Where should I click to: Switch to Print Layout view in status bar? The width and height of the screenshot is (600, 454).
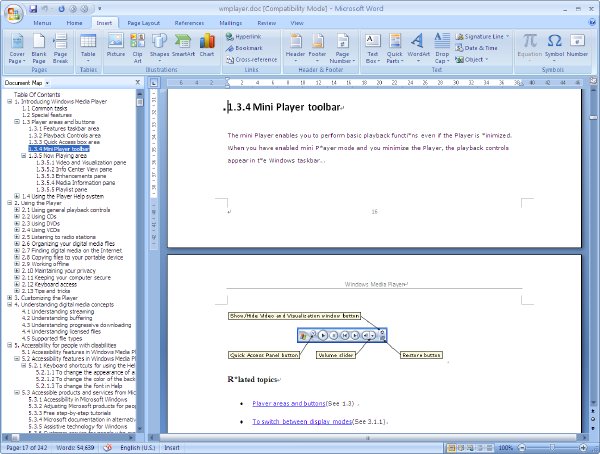pos(451,447)
